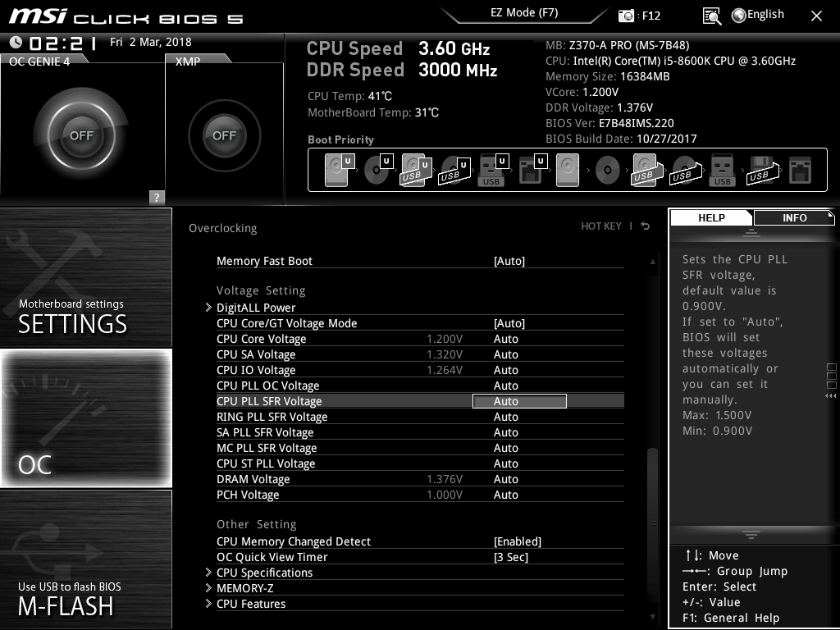Expand the DigitALL Power submenu
The height and width of the screenshot is (630, 840).
coord(256,308)
